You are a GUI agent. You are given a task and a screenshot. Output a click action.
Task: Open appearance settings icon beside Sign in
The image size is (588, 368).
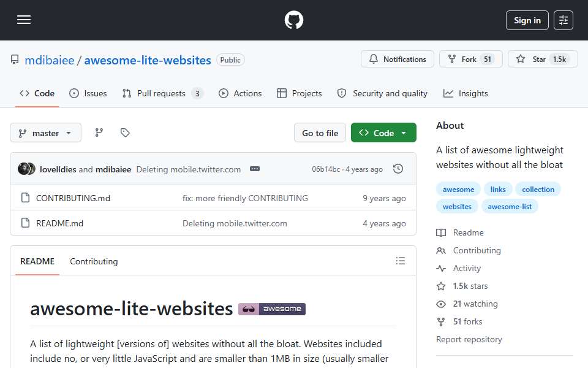click(563, 20)
